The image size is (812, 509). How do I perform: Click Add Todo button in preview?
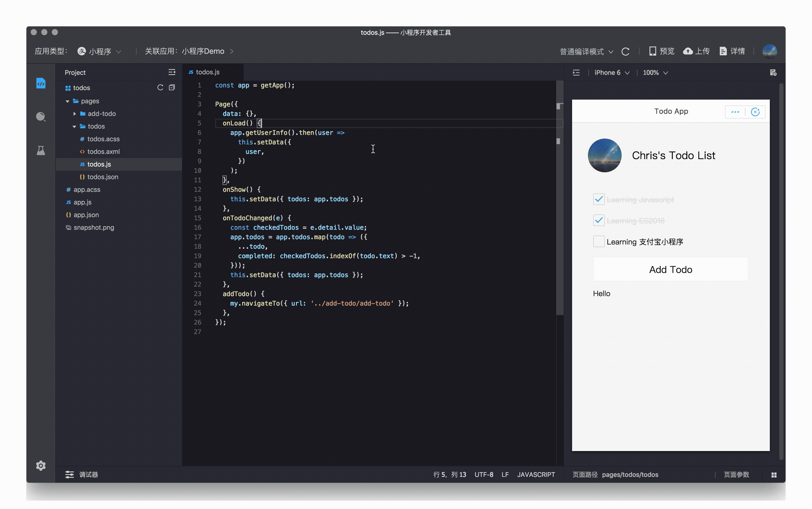671,270
